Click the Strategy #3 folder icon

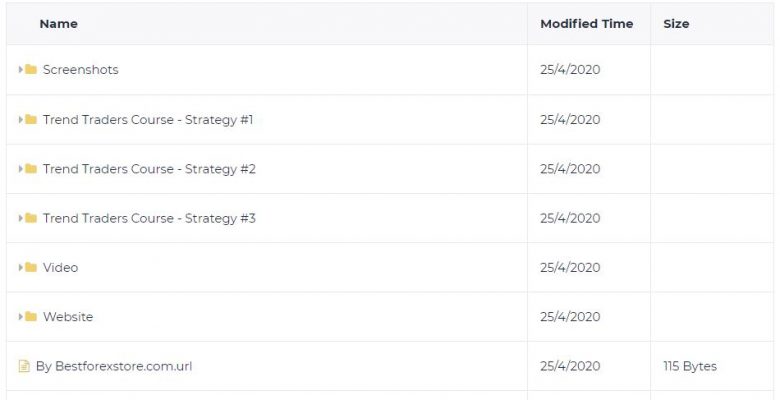31,218
